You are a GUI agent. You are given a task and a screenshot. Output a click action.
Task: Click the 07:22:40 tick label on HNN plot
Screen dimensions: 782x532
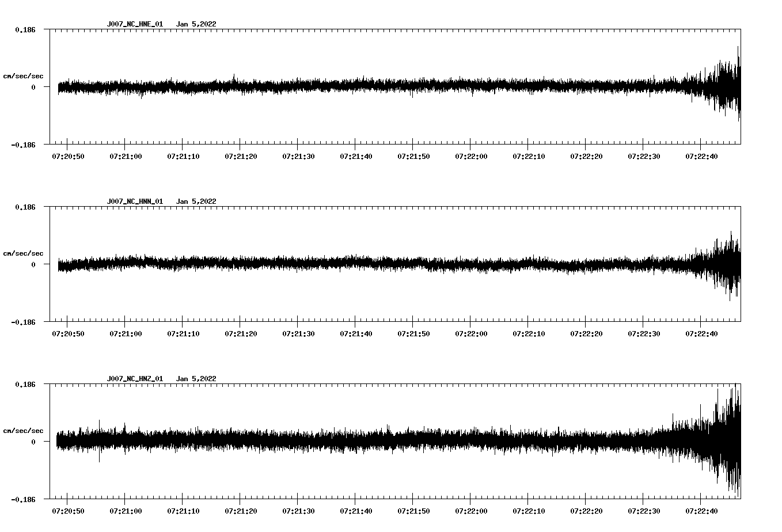pyautogui.click(x=701, y=333)
